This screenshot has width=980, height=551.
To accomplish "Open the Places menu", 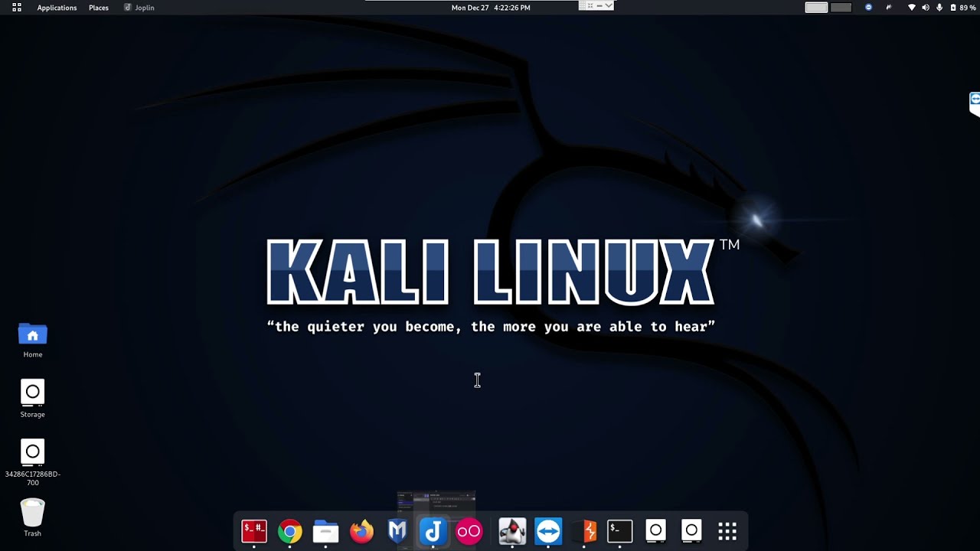I will 99,8.
